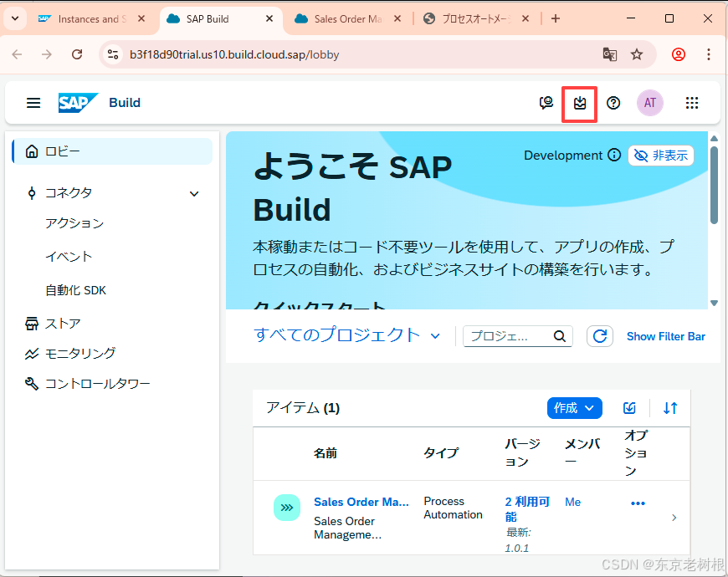
Task: Open 自動化 SDK in sidebar
Action: 75,290
